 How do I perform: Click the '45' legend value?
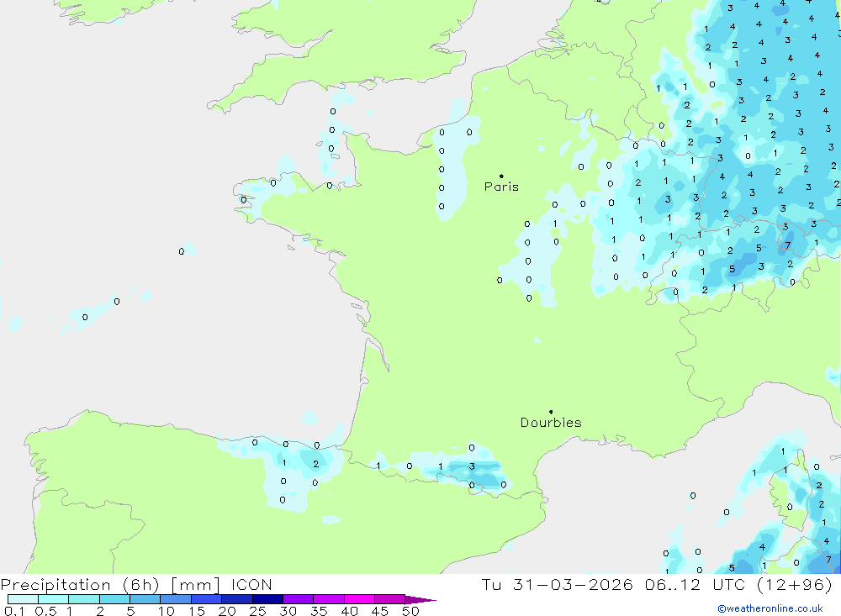point(380,611)
